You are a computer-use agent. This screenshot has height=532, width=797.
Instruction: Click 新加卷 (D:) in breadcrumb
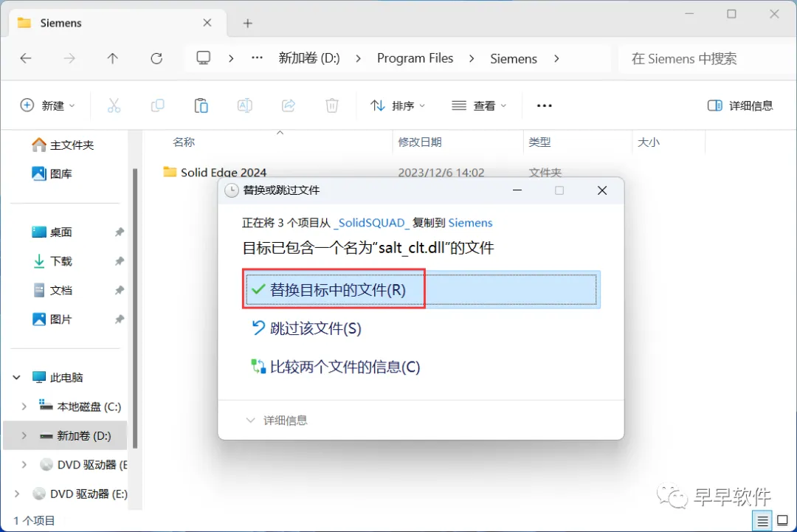pos(309,58)
